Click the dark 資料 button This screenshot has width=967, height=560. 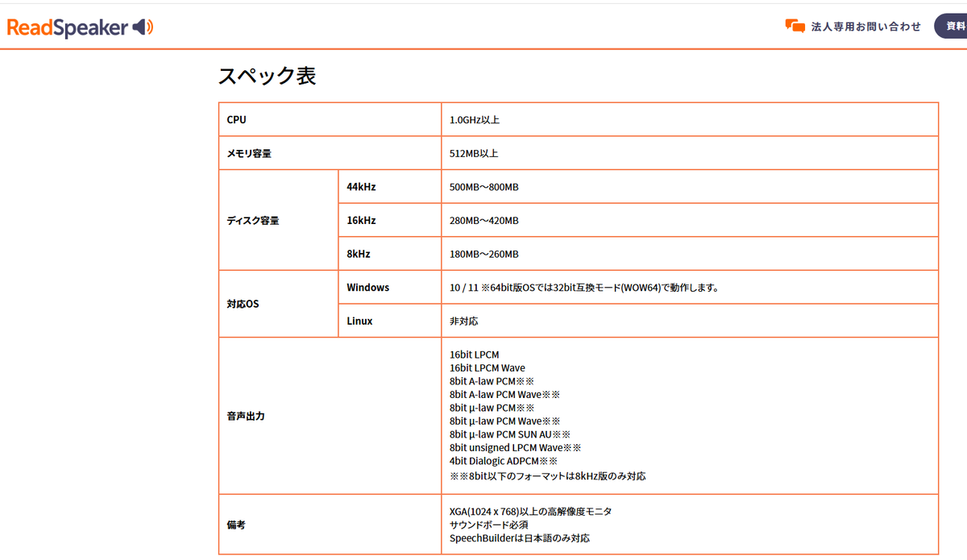[x=951, y=26]
